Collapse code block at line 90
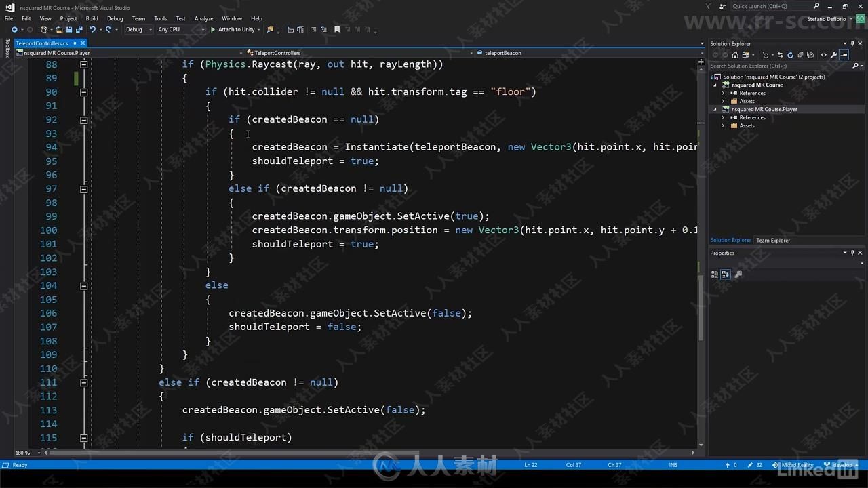Viewport: 868px width, 488px height. click(x=84, y=92)
